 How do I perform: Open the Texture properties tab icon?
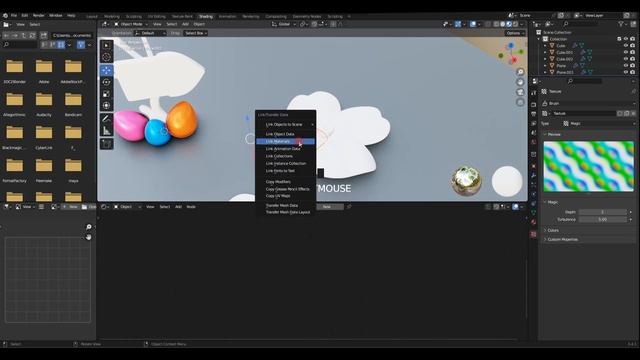[533, 234]
